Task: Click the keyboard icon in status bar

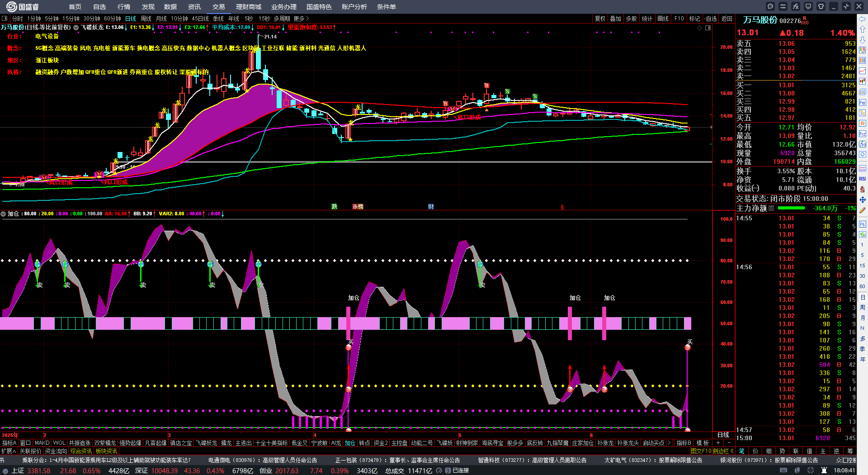Action: coord(783,470)
